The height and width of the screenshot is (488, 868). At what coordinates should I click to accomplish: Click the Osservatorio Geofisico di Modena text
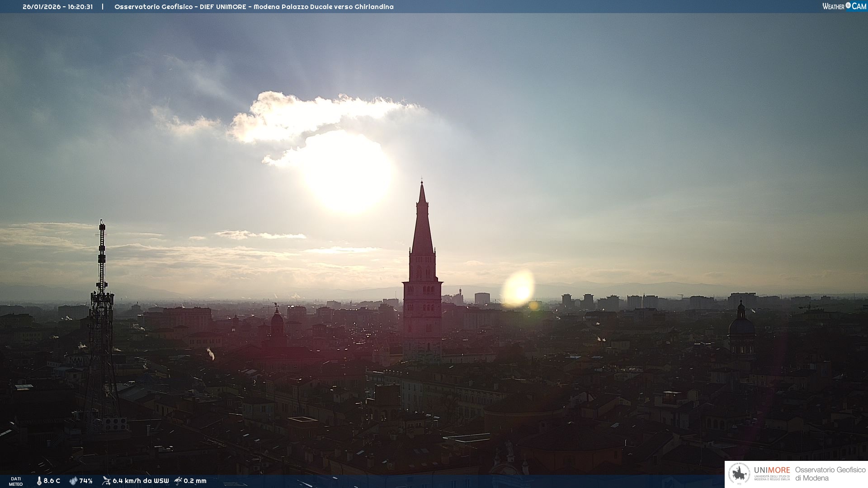(830, 474)
